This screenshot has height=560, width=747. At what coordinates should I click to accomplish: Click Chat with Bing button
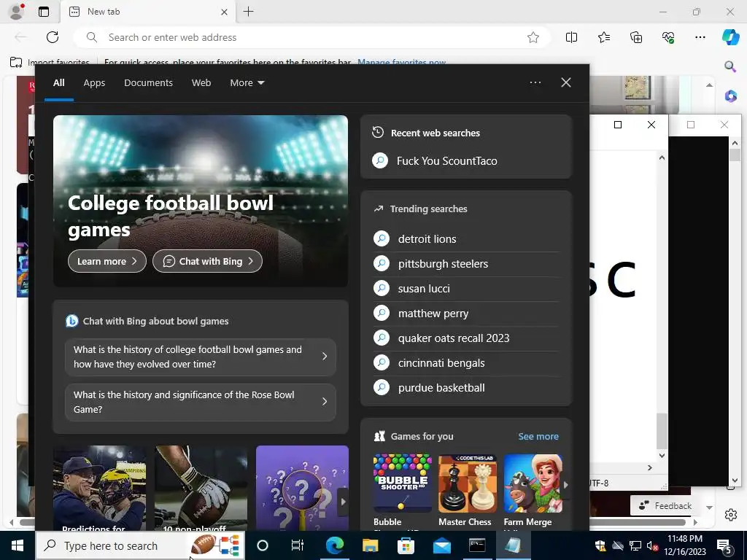207,261
